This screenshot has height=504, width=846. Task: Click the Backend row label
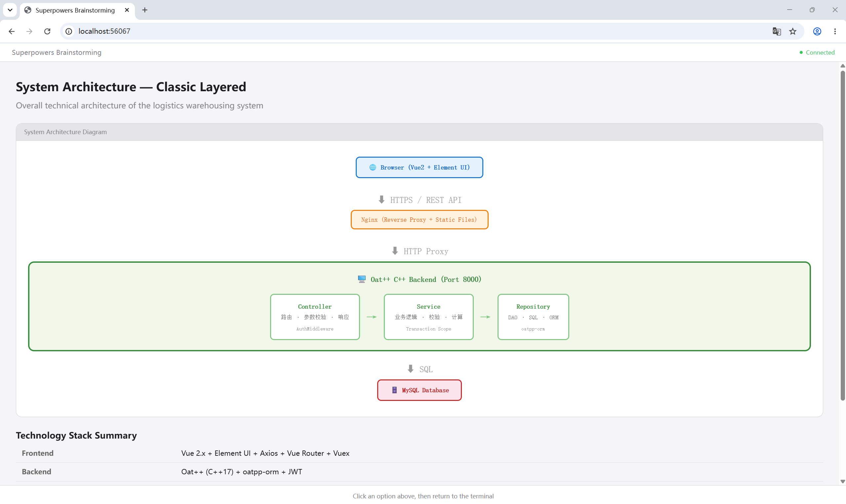click(x=37, y=472)
